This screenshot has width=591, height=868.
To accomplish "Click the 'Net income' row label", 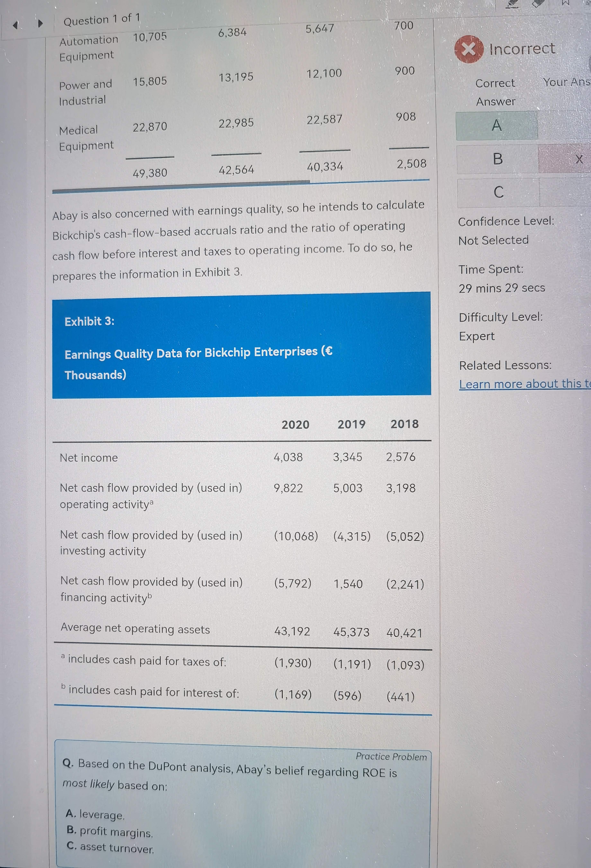I will click(x=89, y=458).
